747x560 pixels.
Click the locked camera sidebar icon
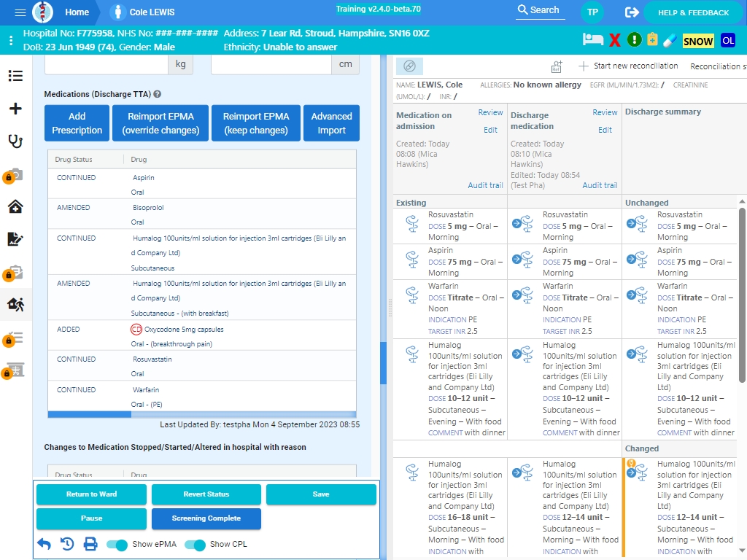pyautogui.click(x=13, y=175)
